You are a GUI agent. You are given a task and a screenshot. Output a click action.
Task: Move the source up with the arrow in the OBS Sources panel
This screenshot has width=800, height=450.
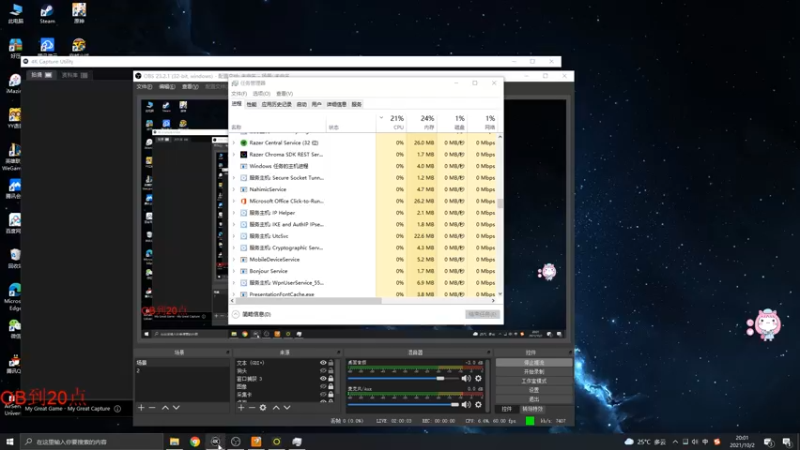pos(276,408)
